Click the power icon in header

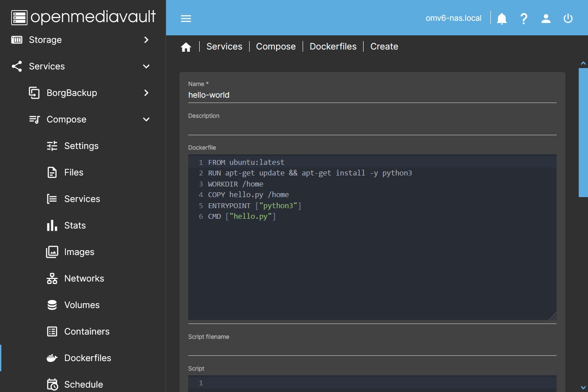568,19
